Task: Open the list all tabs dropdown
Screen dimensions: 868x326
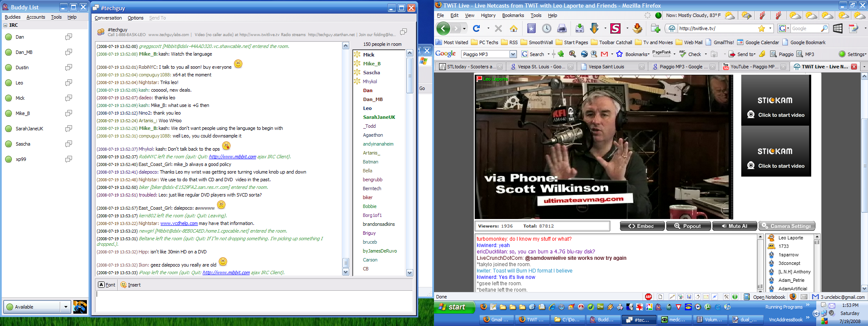Action: pos(864,67)
